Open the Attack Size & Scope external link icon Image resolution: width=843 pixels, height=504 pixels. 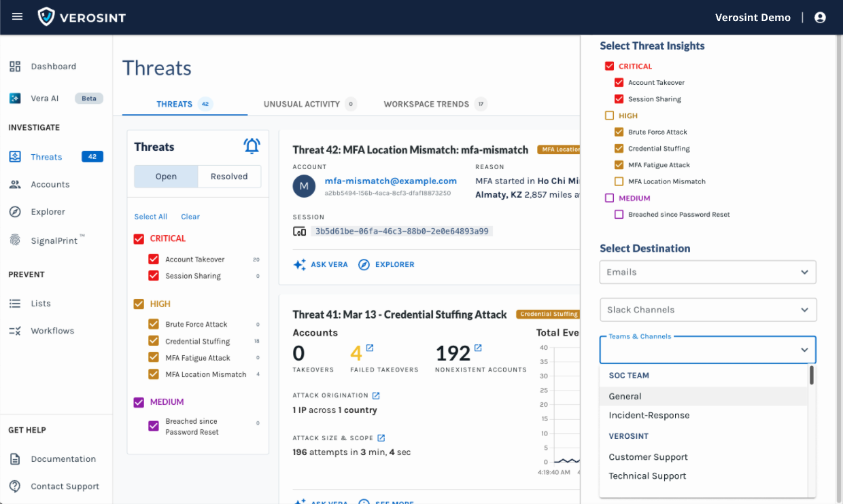click(381, 438)
